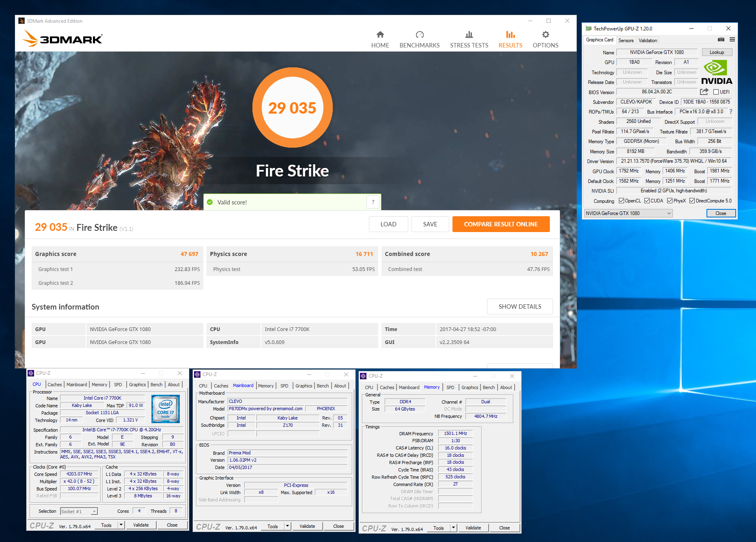Click GPU-Z Bus Interface question mark

tap(731, 112)
